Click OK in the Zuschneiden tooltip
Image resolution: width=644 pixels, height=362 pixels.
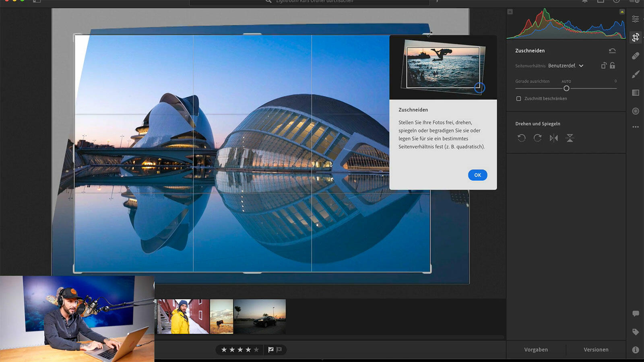coord(477,175)
